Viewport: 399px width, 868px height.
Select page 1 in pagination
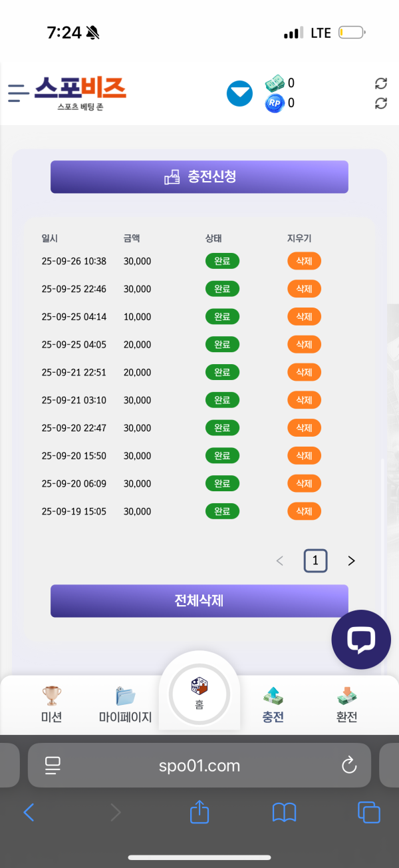coord(315,561)
